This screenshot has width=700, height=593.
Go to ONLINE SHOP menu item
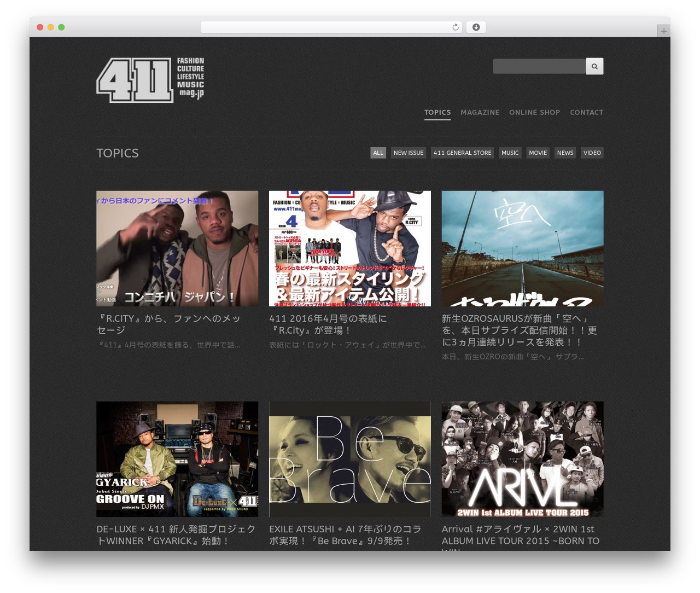534,112
